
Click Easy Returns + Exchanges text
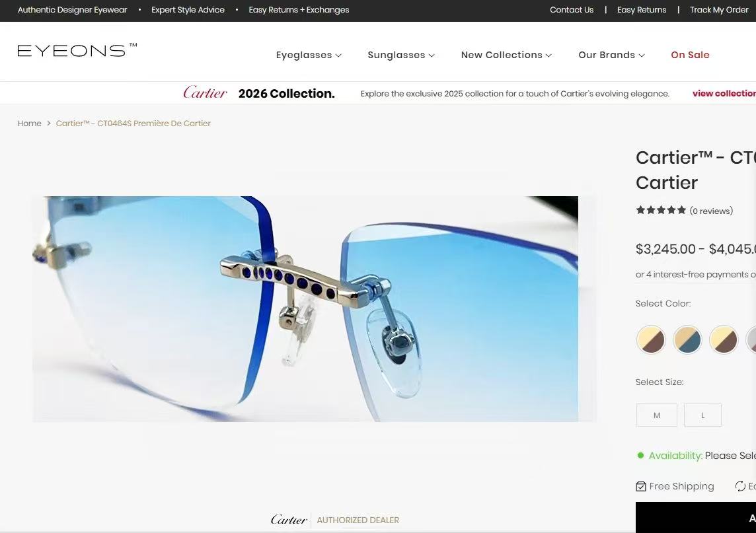point(299,10)
